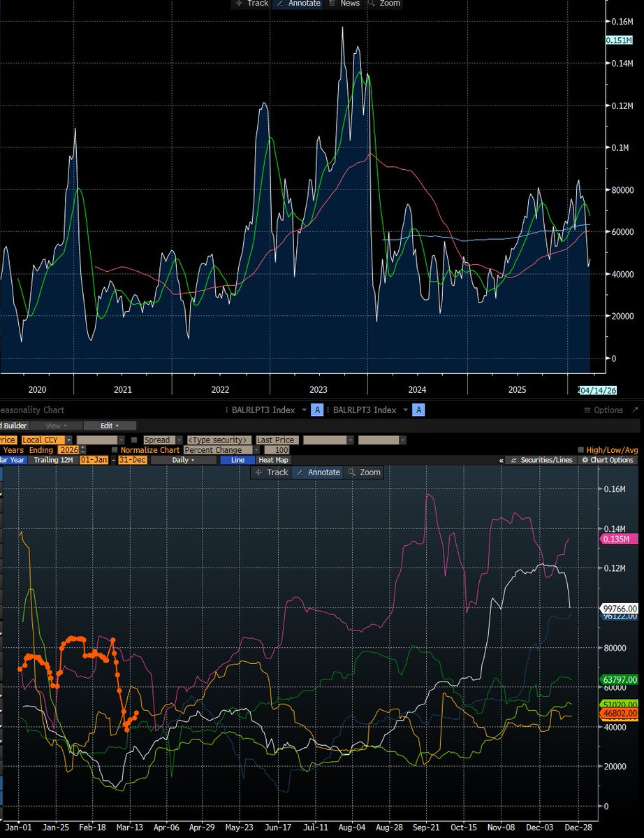
Task: Enable the Normalize Chart checkbox
Action: [x=115, y=450]
